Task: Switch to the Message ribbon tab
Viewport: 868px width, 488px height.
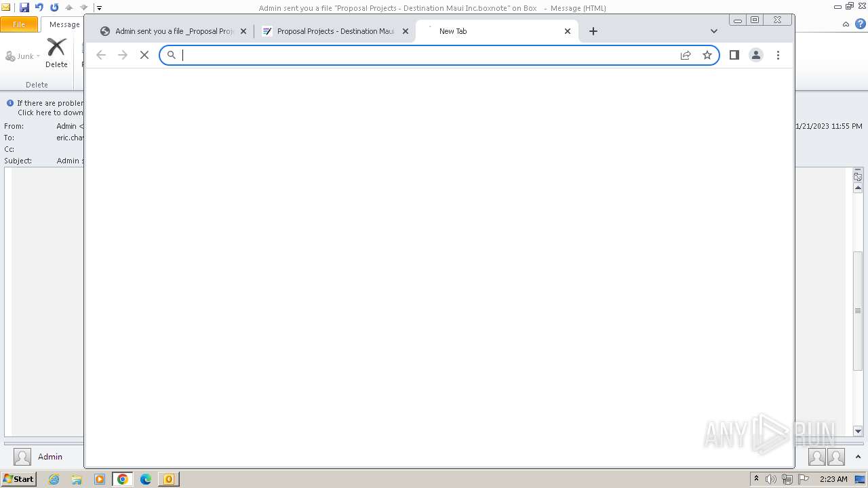Action: tap(64, 24)
